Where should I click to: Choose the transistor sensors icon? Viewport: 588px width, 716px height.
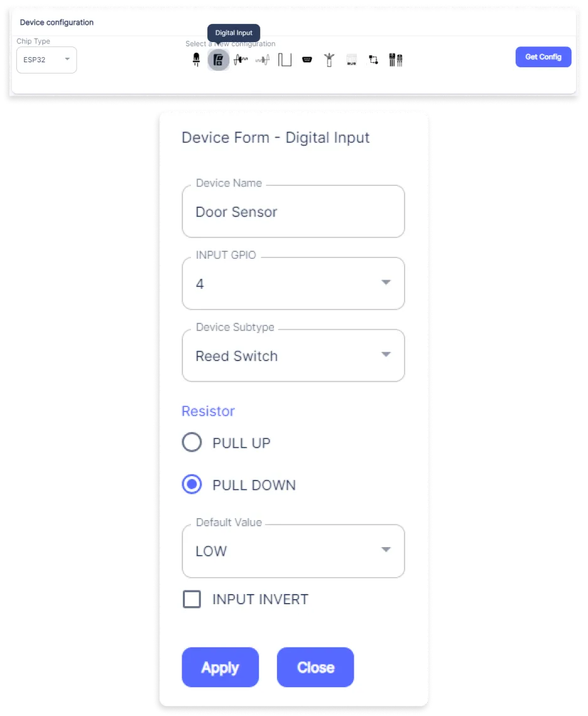395,60
